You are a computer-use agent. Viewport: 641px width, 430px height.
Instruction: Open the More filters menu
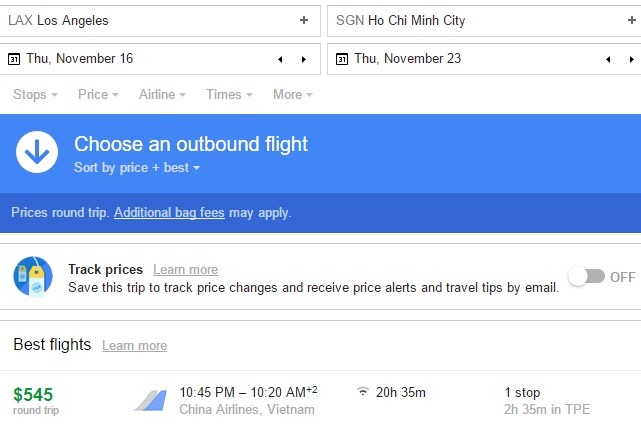293,94
